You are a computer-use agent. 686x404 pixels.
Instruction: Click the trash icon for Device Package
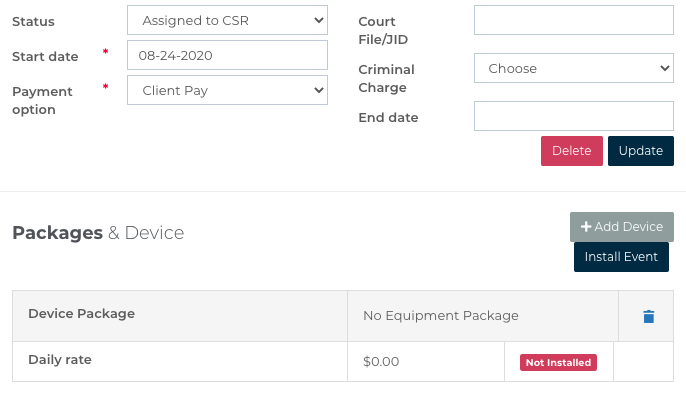[x=648, y=317]
